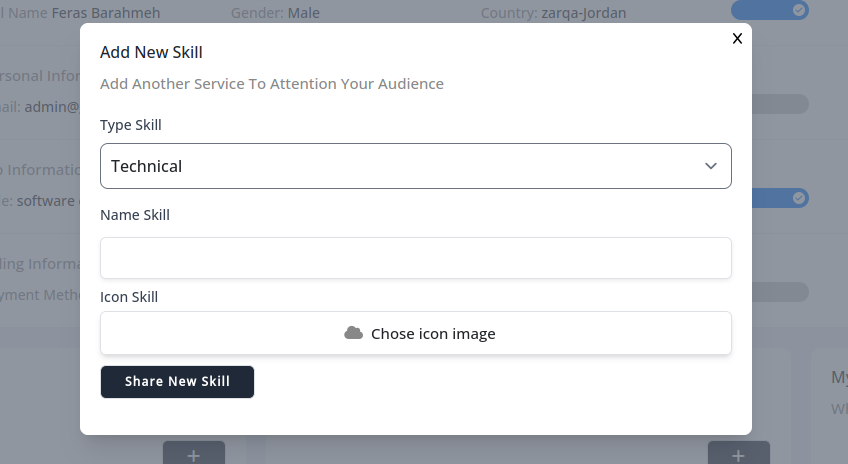This screenshot has width=848, height=464.
Task: Click the Country: zarqa-Jordan text
Action: pyautogui.click(x=553, y=12)
